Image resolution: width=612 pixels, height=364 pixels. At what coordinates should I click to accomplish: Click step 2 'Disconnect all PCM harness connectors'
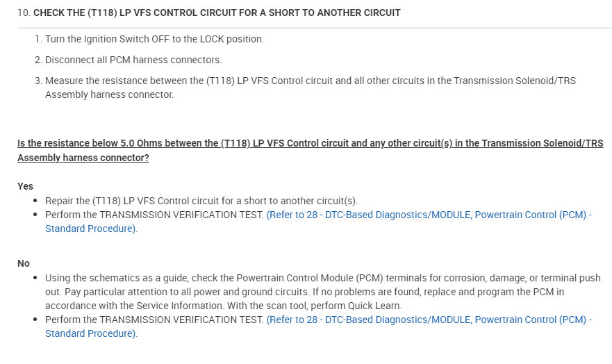[x=133, y=60]
